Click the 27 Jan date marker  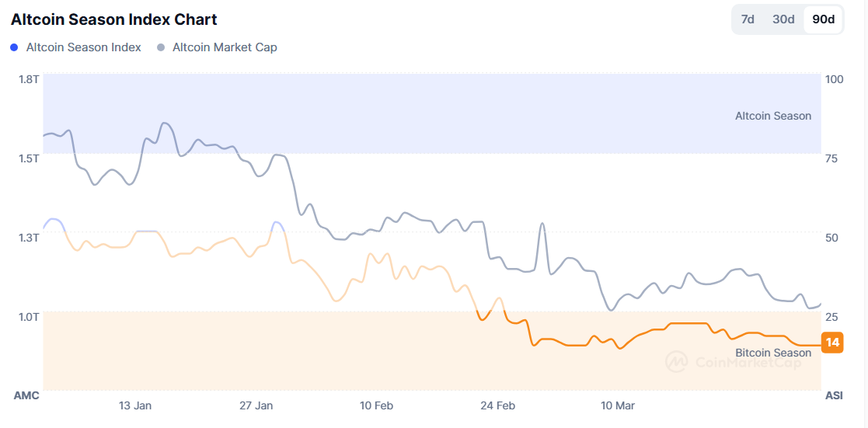(256, 405)
